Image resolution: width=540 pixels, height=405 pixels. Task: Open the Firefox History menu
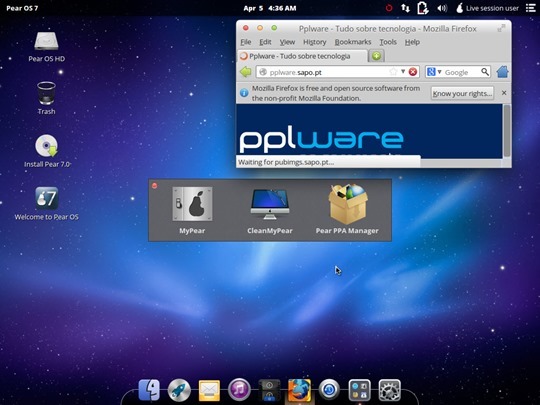point(314,42)
